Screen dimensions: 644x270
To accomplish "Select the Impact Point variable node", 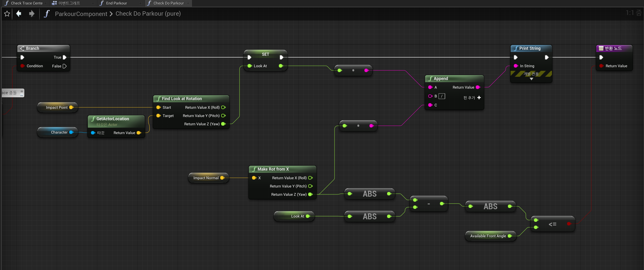I will pyautogui.click(x=58, y=107).
